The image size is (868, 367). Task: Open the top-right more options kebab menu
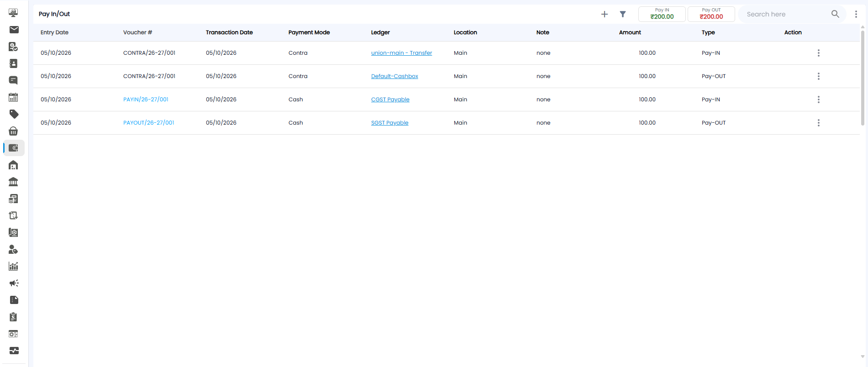tap(856, 14)
